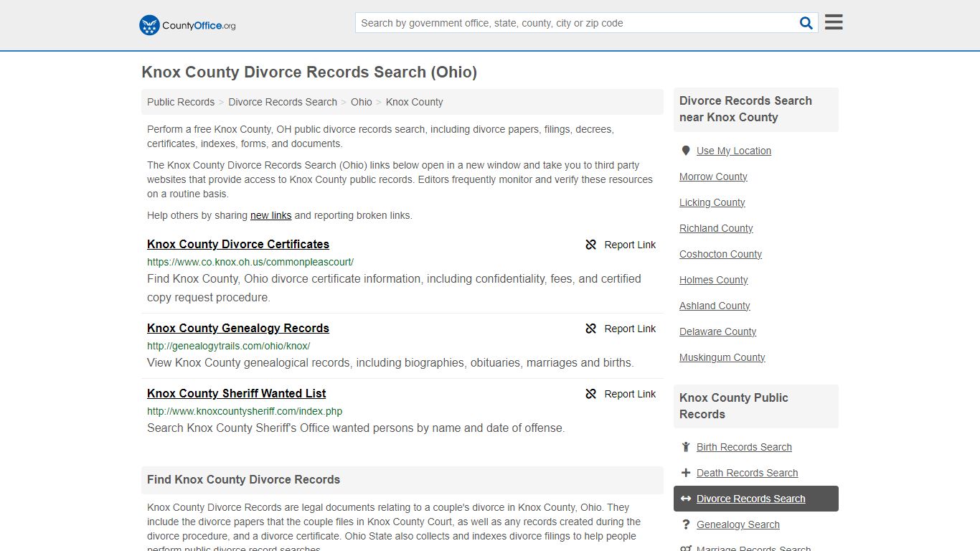Open the co.knox.oh.us commonpleascourt URL

[250, 262]
